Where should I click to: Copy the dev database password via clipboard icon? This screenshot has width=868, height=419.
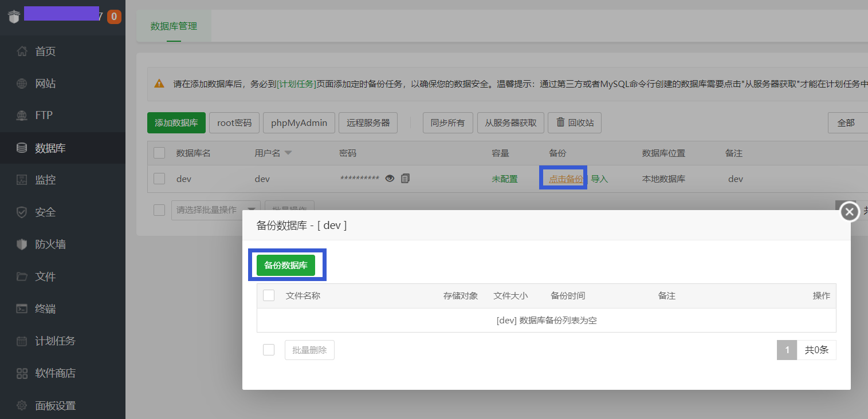pyautogui.click(x=404, y=178)
